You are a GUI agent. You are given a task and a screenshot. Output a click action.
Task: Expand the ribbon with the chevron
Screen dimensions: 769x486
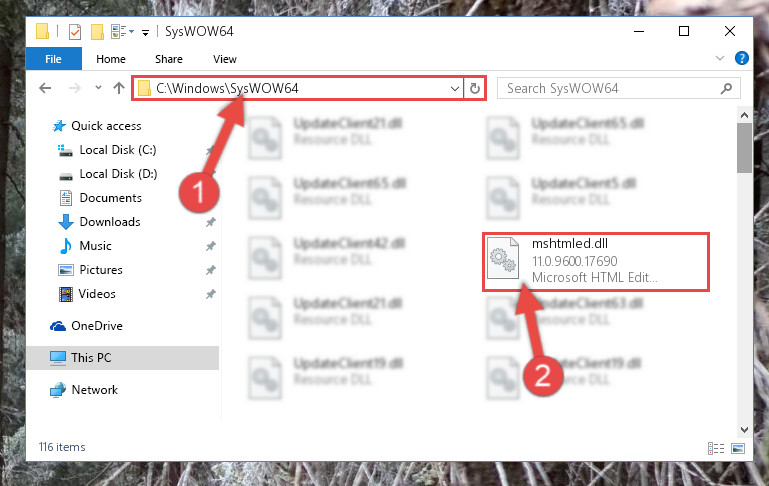click(x=719, y=58)
